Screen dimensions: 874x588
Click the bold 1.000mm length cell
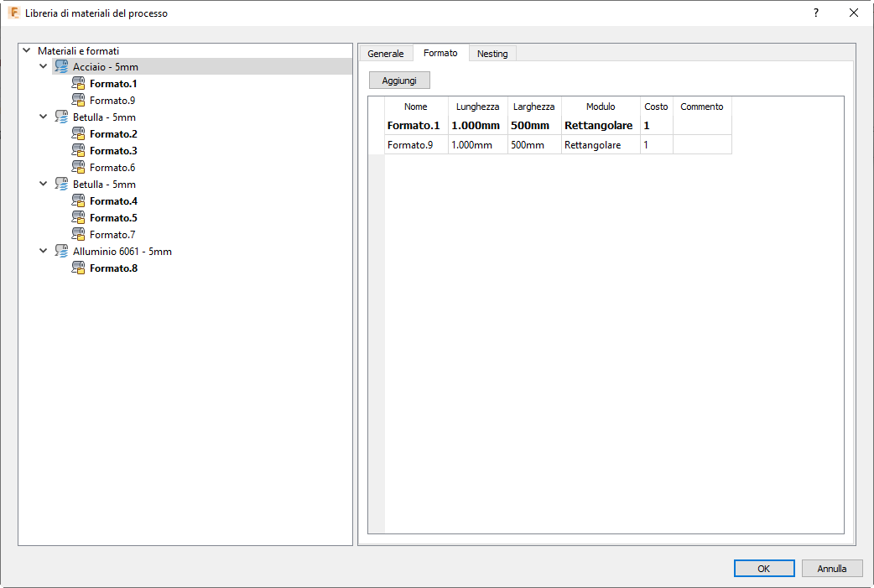(478, 126)
